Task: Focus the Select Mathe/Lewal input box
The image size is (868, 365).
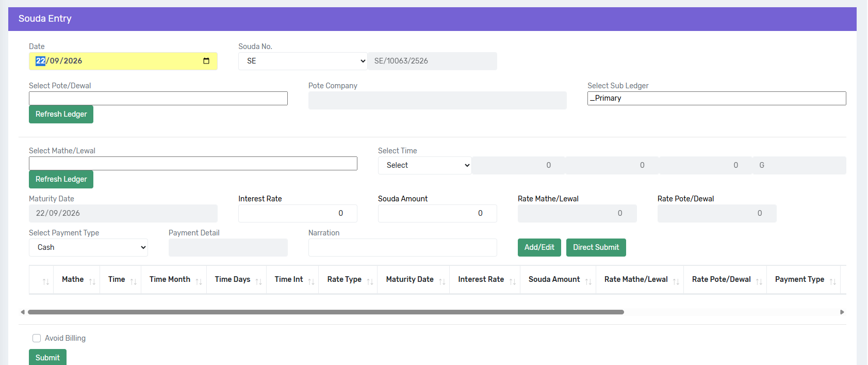Action: pos(193,163)
